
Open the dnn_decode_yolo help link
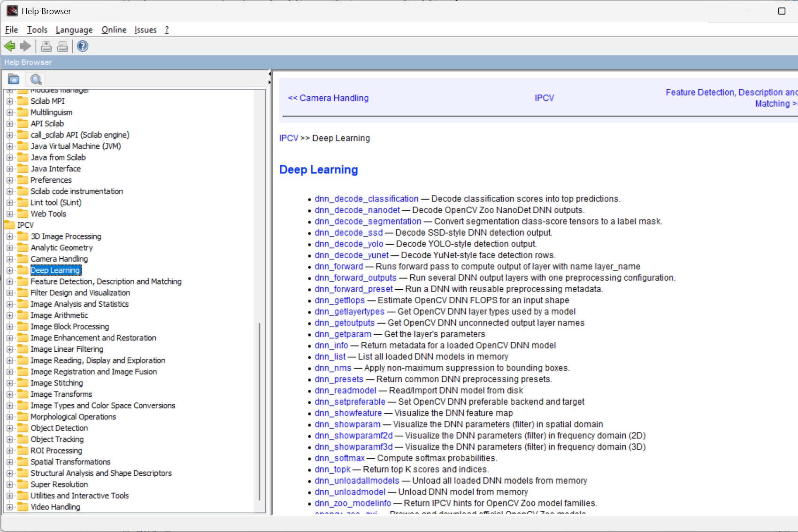349,244
